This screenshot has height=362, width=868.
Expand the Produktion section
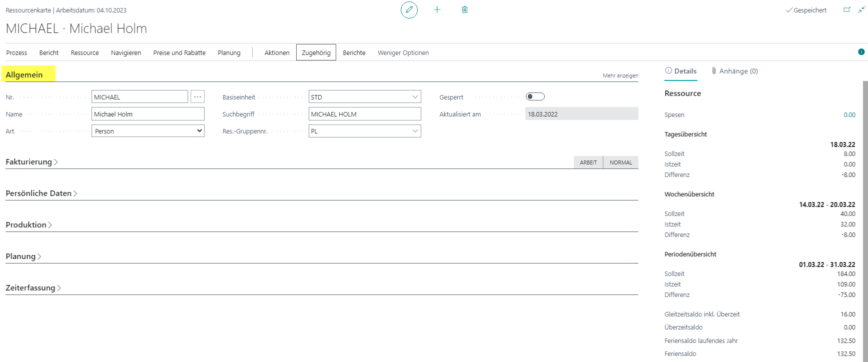29,225
